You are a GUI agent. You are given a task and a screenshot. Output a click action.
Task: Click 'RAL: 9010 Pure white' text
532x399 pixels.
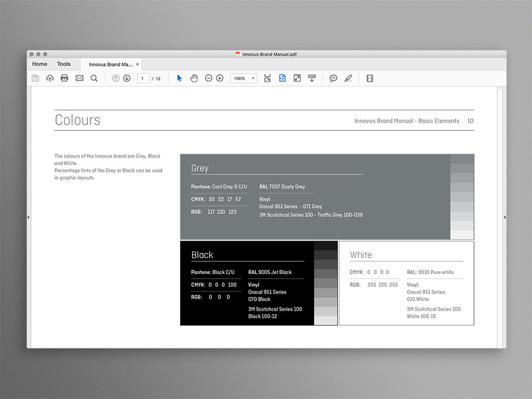(x=430, y=272)
